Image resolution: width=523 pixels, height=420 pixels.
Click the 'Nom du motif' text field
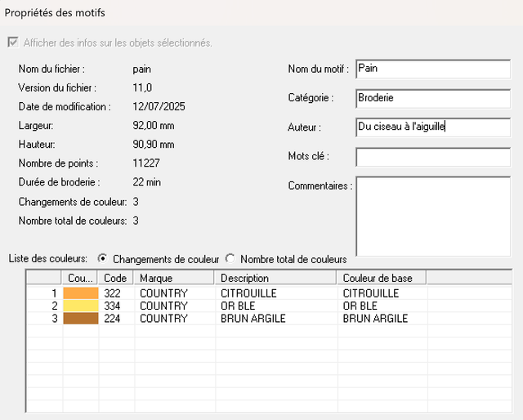tap(432, 69)
